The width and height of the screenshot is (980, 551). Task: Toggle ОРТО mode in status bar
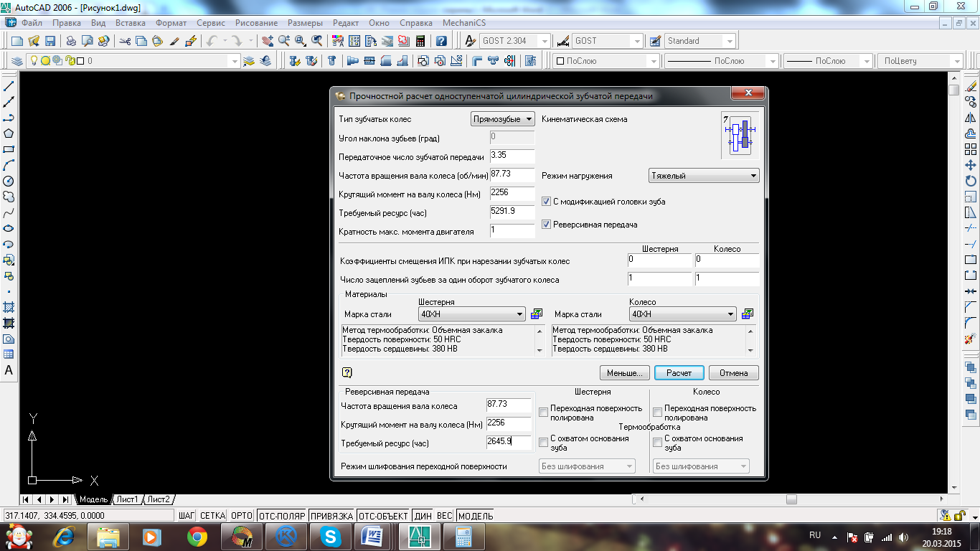point(242,516)
